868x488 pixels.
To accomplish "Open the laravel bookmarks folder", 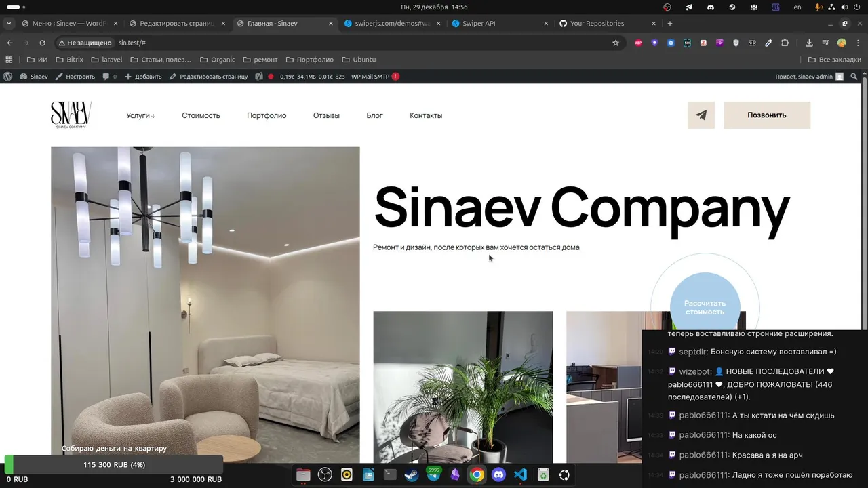I will 106,60.
